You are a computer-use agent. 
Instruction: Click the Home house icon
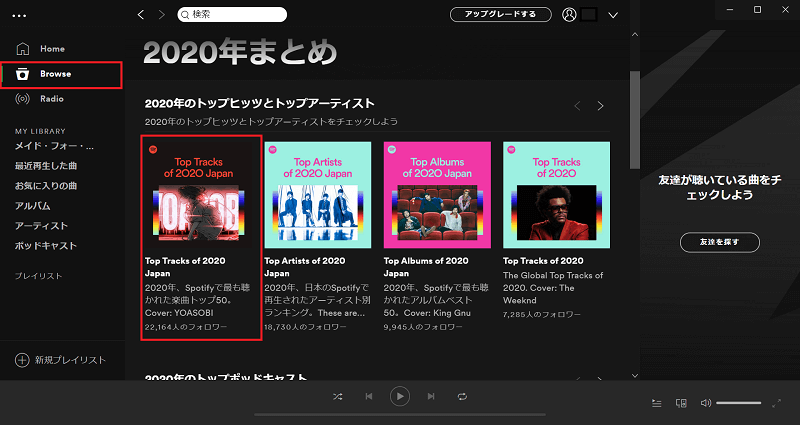tap(22, 48)
